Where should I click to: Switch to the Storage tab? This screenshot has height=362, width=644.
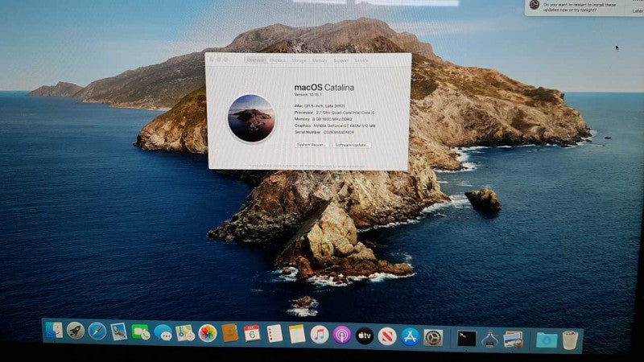tap(299, 60)
